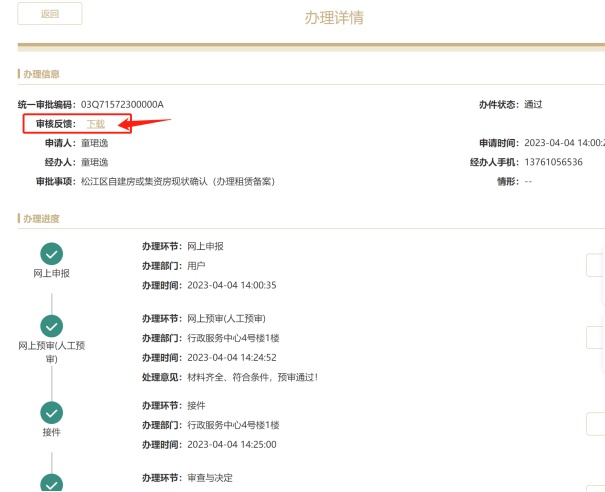The height and width of the screenshot is (492, 605).
Task: Click the partial button beside 接件 step
Action: point(595,424)
